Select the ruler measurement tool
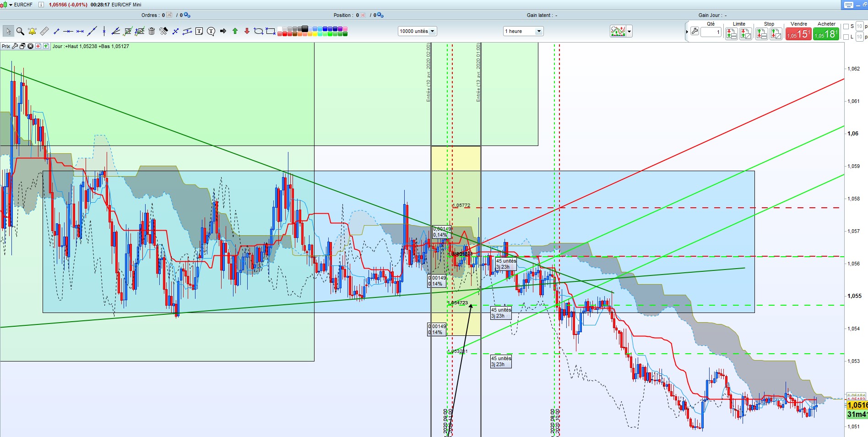 coord(44,31)
